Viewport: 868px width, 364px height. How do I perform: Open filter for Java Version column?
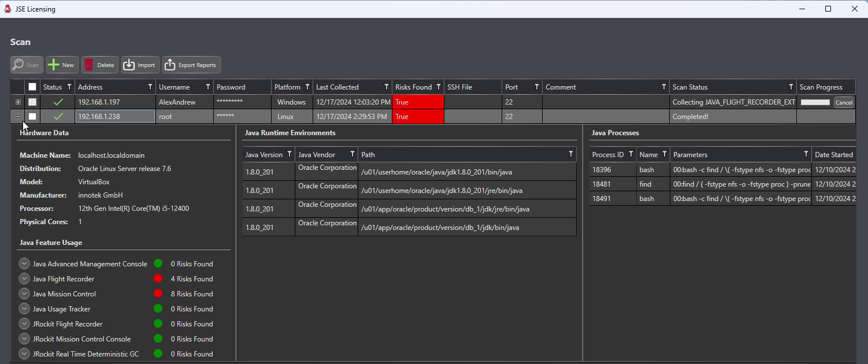pyautogui.click(x=290, y=154)
